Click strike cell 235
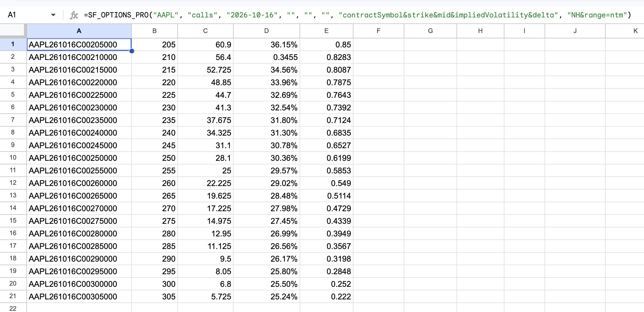 pos(155,120)
